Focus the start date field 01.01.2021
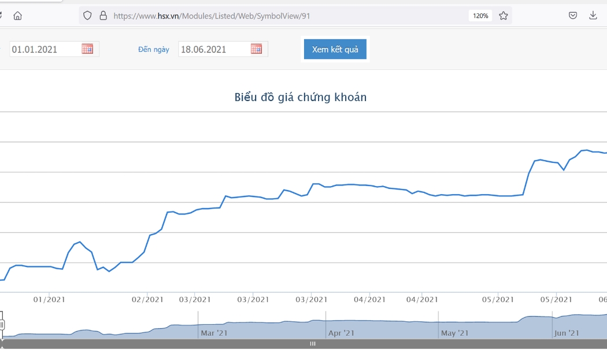The image size is (607, 364). [x=54, y=49]
